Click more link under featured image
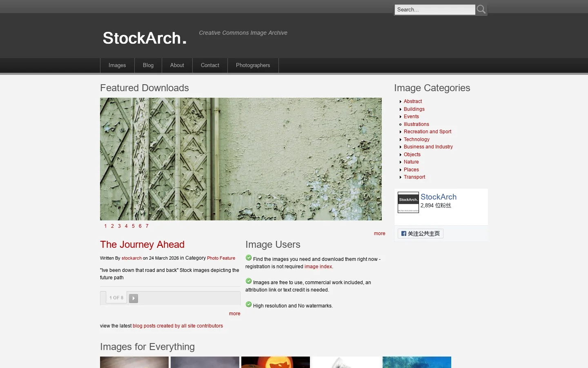Viewport: 588px width, 368px height. tap(379, 233)
